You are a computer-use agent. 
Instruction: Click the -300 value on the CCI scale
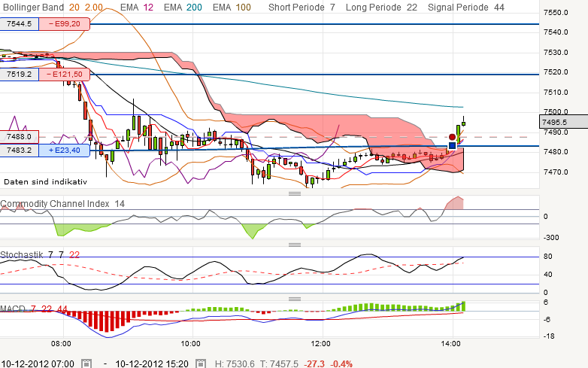(x=551, y=238)
